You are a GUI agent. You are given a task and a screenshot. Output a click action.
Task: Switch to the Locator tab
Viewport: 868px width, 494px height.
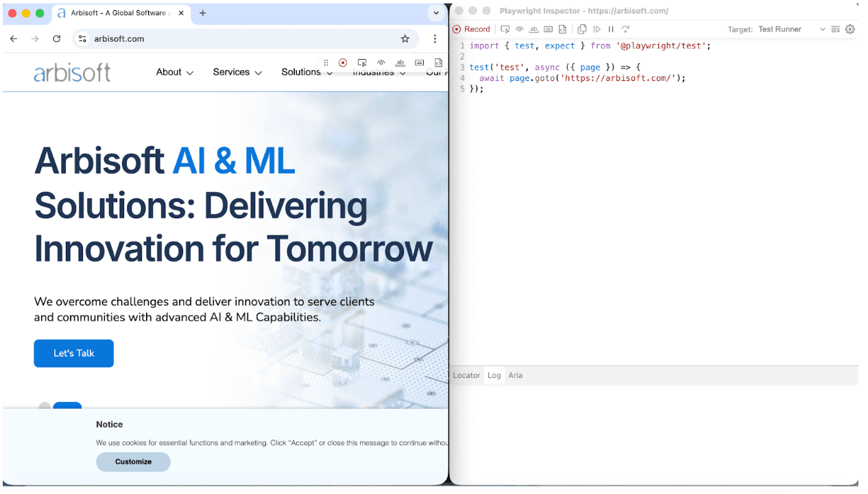click(x=466, y=375)
